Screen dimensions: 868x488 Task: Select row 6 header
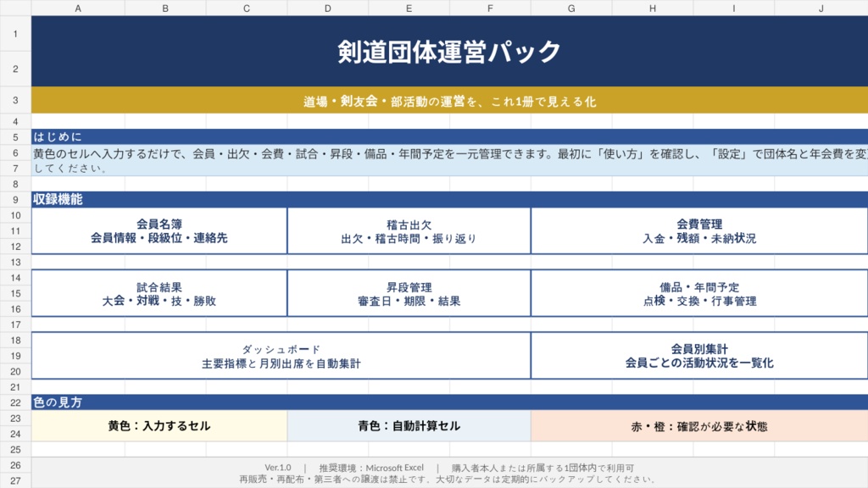point(15,152)
